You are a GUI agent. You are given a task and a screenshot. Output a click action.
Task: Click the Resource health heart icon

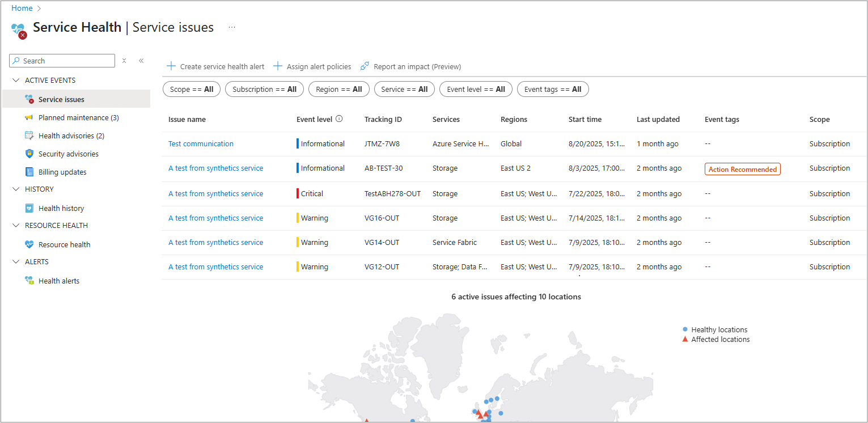click(x=29, y=244)
